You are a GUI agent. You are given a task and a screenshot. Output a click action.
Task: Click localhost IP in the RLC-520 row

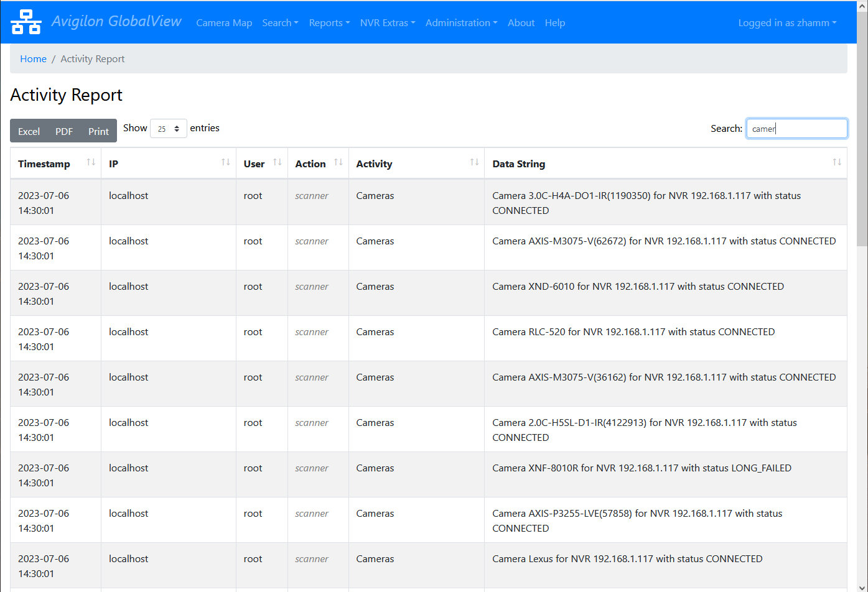pyautogui.click(x=128, y=331)
